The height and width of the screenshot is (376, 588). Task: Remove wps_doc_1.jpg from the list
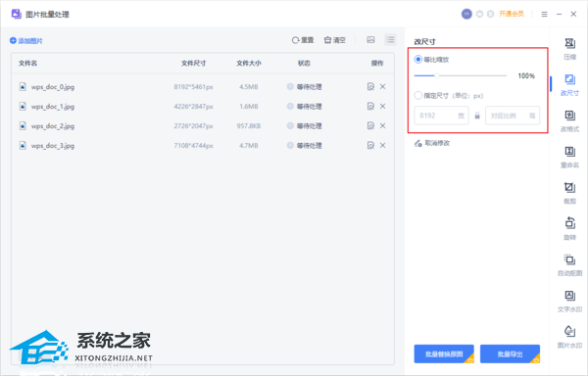(382, 106)
